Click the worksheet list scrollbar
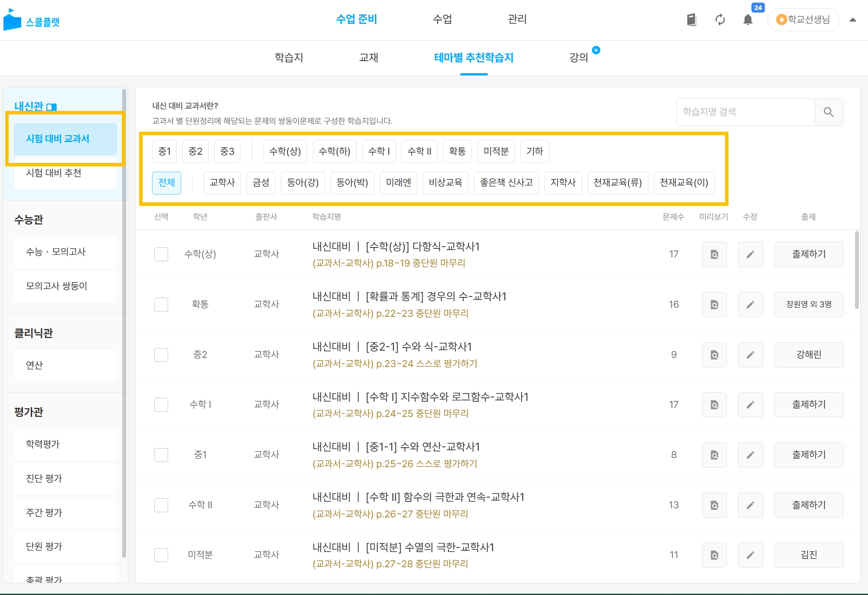Image resolution: width=868 pixels, height=595 pixels. tap(857, 271)
